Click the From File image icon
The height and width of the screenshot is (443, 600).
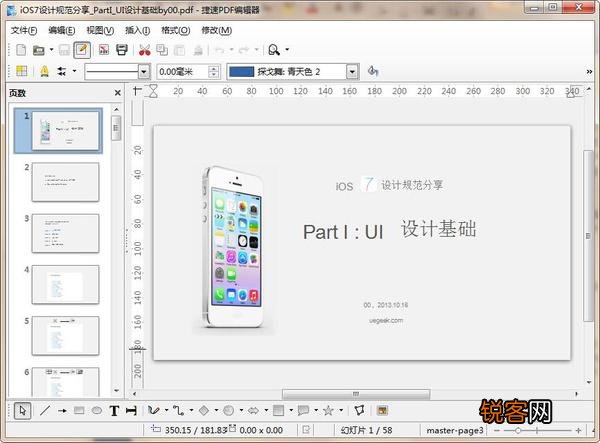pyautogui.click(x=382, y=411)
